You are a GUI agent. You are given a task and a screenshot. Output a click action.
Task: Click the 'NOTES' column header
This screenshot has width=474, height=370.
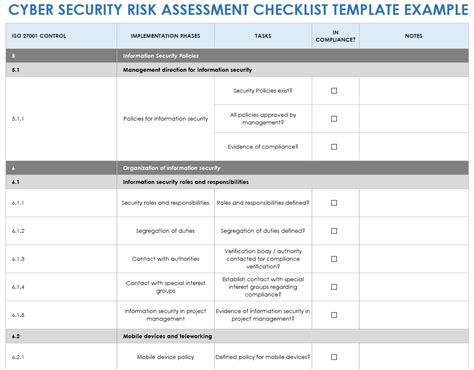click(414, 36)
